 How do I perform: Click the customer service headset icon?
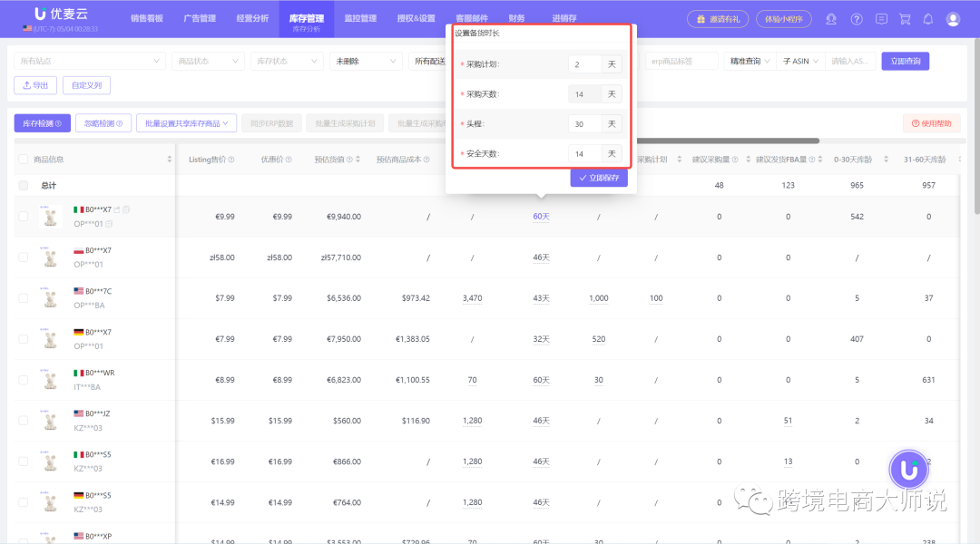click(x=831, y=18)
